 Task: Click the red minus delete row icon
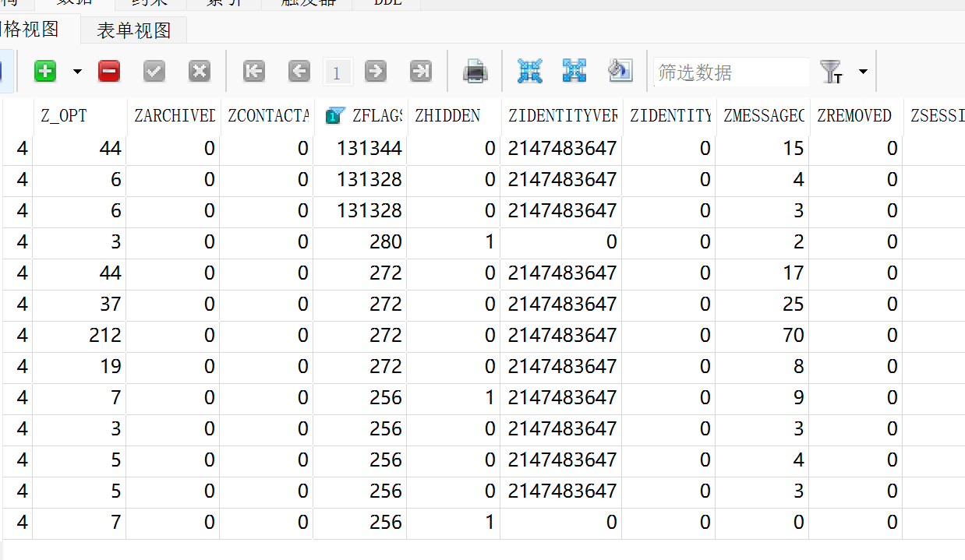[x=109, y=72]
